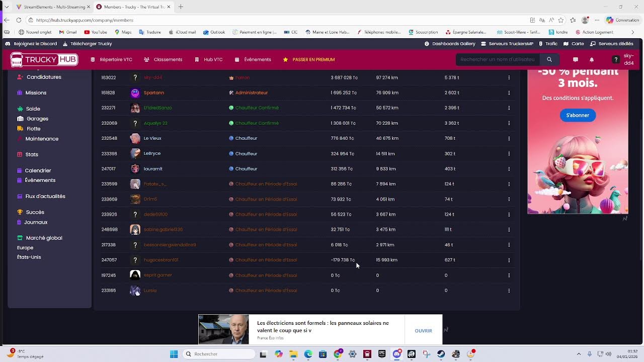The image size is (644, 362).
Task: Focus the username search field
Action: pos(498,59)
